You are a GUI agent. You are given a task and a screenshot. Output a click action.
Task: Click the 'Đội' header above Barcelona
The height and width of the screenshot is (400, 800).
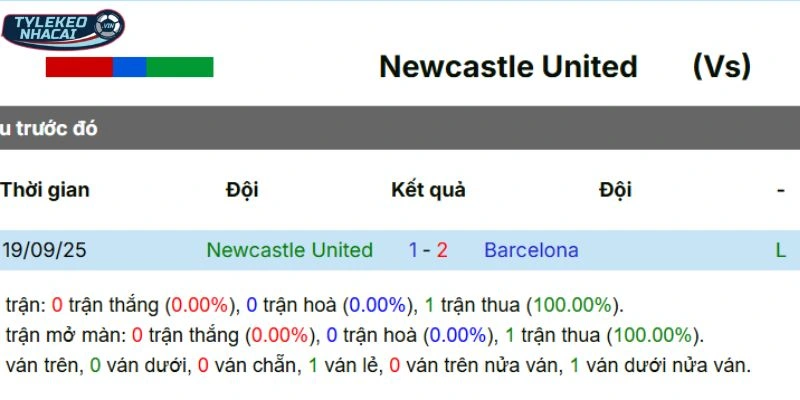(615, 190)
